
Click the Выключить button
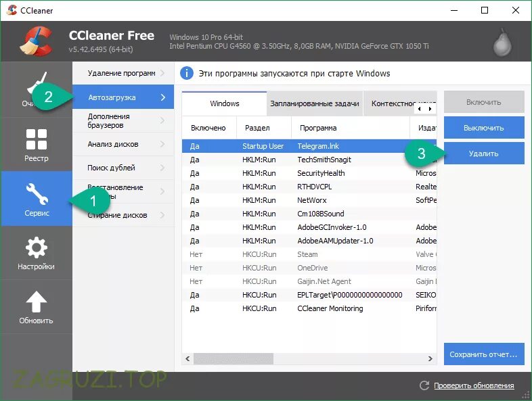[x=484, y=128]
